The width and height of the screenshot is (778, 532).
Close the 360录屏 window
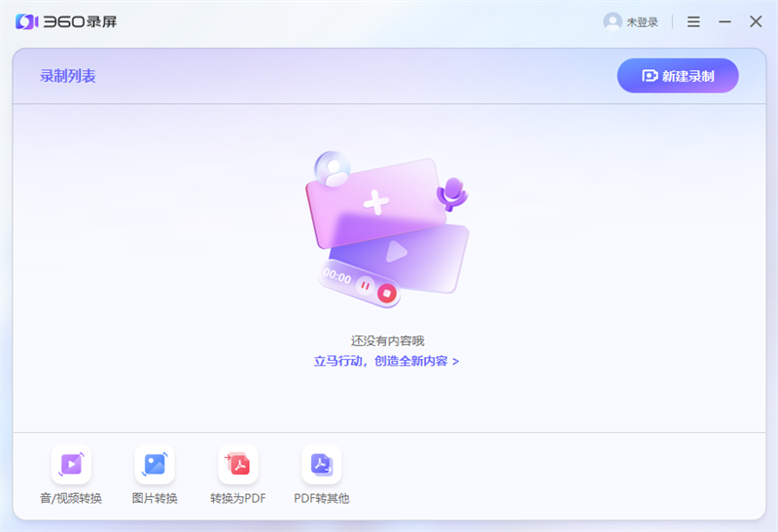point(756,21)
